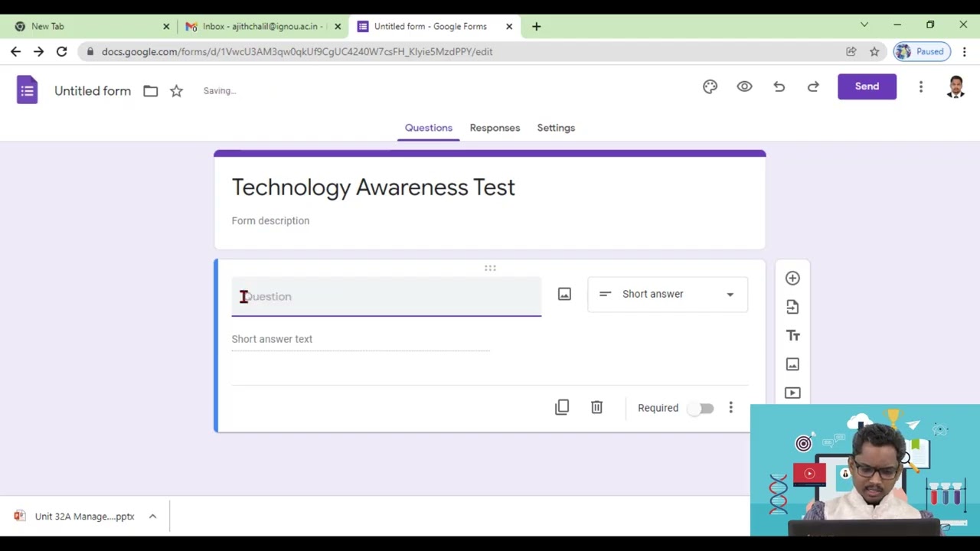
Task: Open Chrome menu three dots
Action: click(965, 51)
